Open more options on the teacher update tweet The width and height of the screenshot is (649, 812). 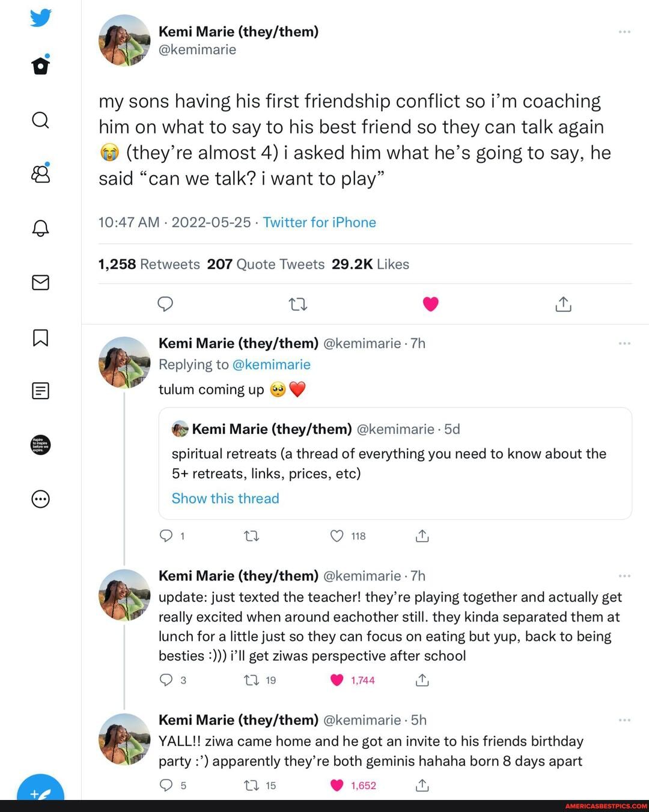(x=624, y=575)
